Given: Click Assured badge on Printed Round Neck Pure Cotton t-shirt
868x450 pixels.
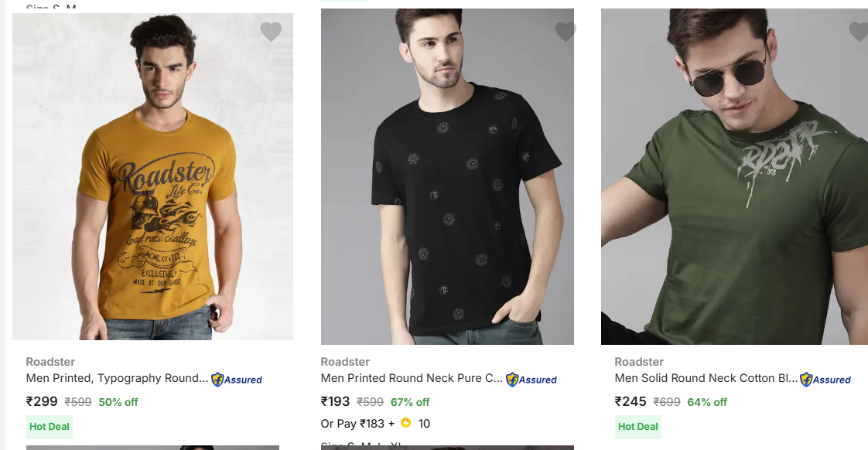Looking at the screenshot, I should coord(531,380).
